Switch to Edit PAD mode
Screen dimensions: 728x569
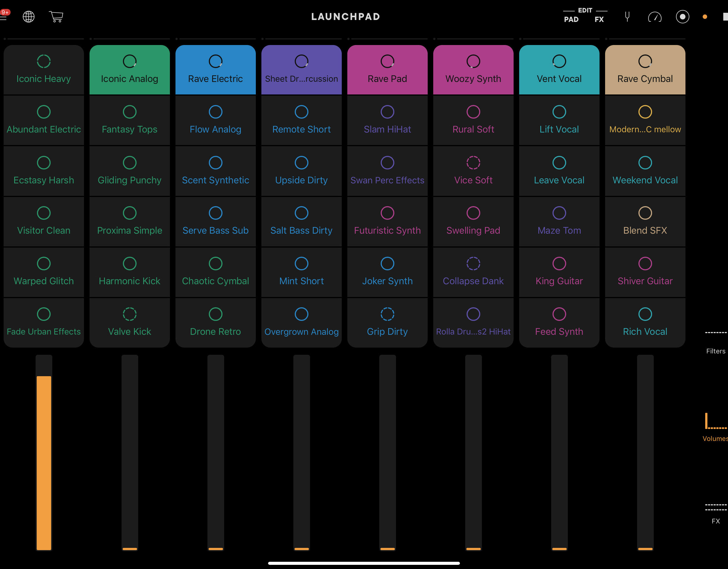pyautogui.click(x=571, y=19)
